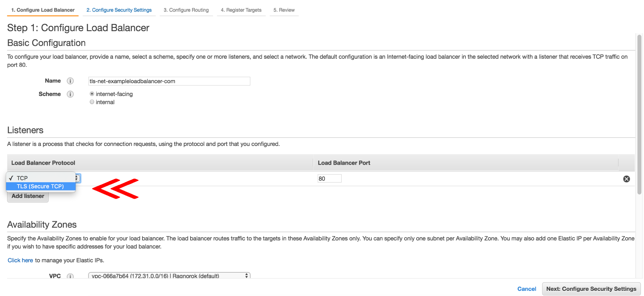The width and height of the screenshot is (644, 296).
Task: Choose TCP option in protocol list
Action: 22,178
